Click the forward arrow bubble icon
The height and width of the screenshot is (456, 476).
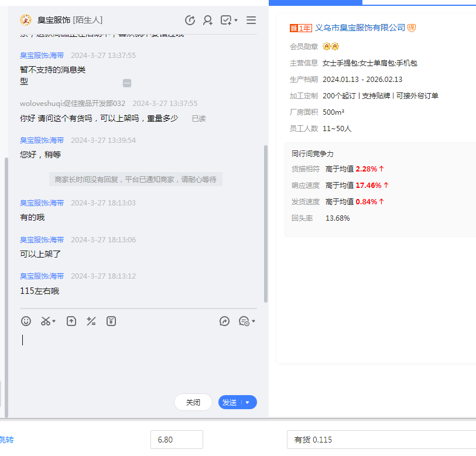(224, 321)
